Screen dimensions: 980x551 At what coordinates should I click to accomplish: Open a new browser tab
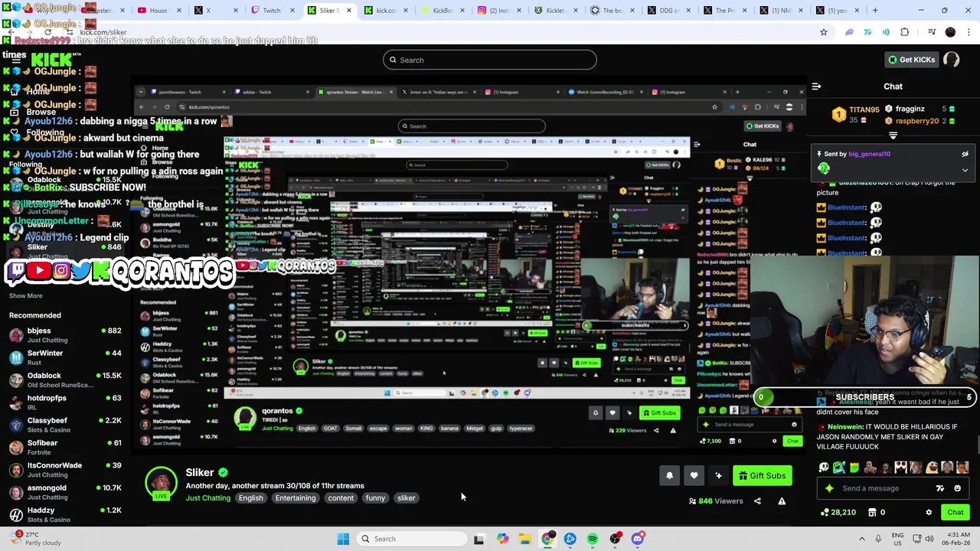pyautogui.click(x=876, y=10)
